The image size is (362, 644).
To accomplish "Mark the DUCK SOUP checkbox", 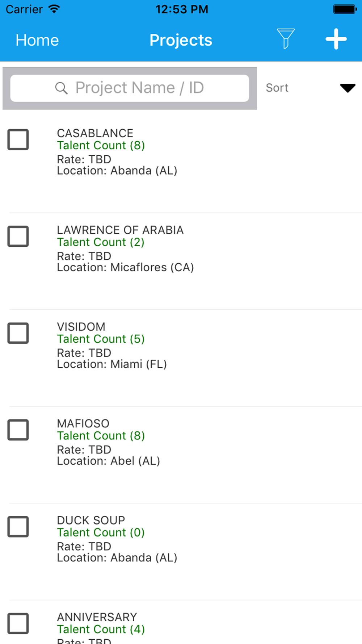I will pyautogui.click(x=18, y=527).
